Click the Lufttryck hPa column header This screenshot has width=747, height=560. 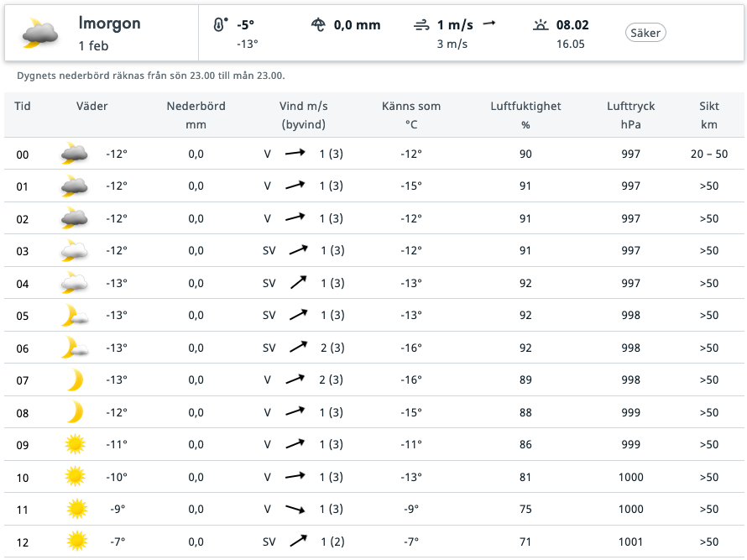pyautogui.click(x=631, y=115)
